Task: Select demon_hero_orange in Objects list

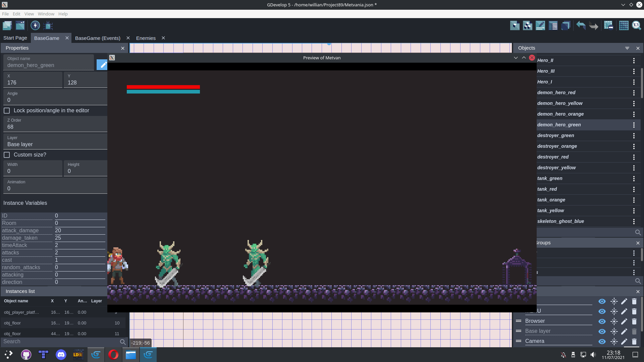Action: tap(560, 114)
